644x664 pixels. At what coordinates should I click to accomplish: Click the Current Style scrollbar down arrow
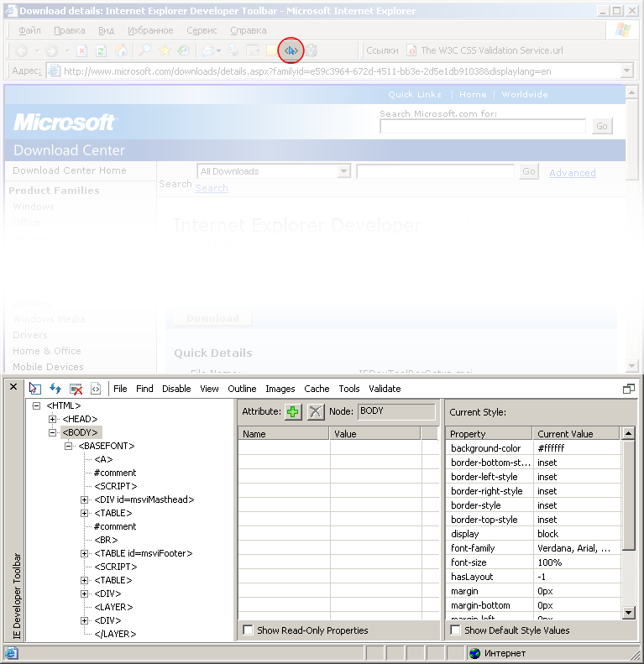click(x=628, y=612)
